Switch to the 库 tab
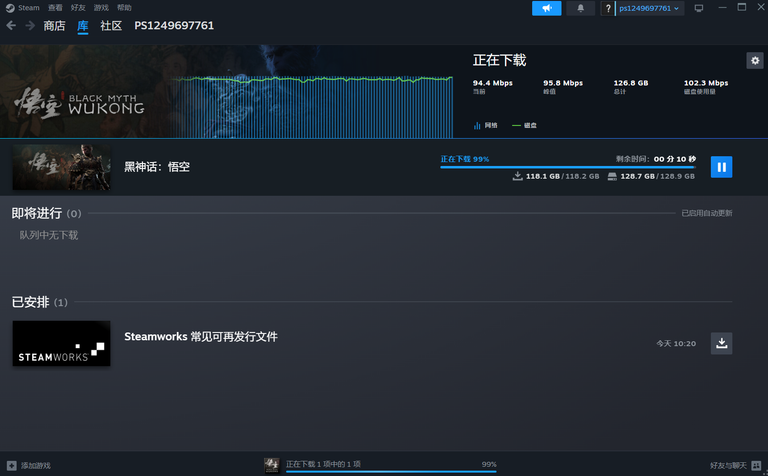768x476 pixels. coord(83,26)
